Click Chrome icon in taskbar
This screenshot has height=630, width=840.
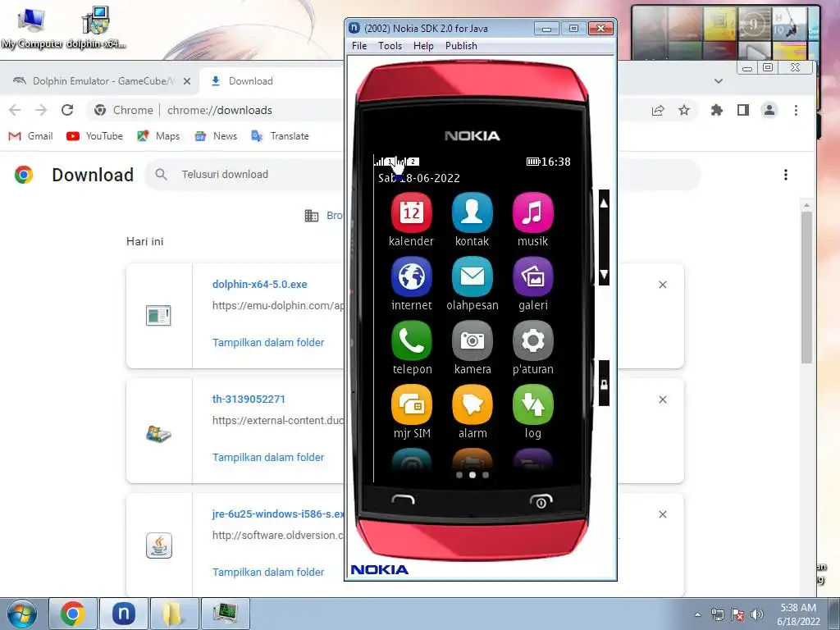(x=73, y=614)
